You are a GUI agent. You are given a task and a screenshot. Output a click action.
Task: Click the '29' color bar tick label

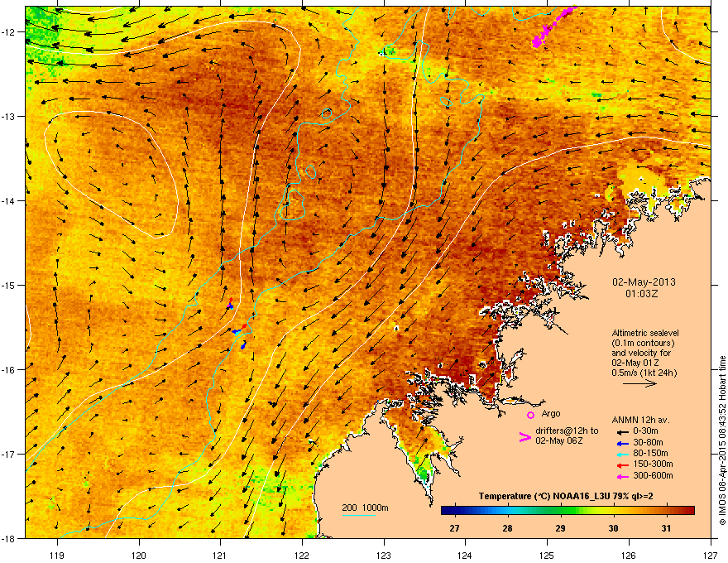[x=560, y=528]
